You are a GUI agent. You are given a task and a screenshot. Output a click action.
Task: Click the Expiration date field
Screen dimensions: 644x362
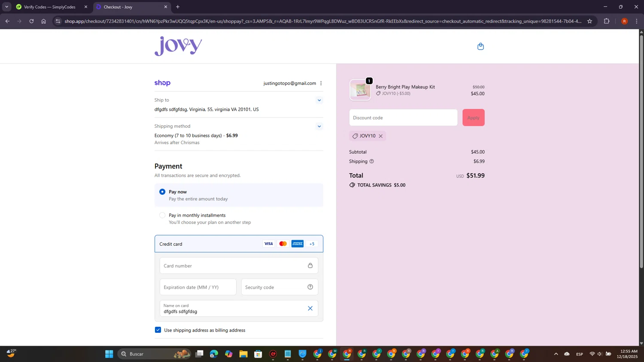198,287
